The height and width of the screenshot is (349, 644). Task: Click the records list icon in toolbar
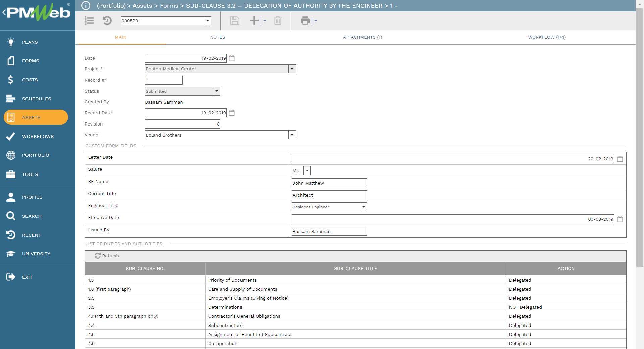[89, 21]
